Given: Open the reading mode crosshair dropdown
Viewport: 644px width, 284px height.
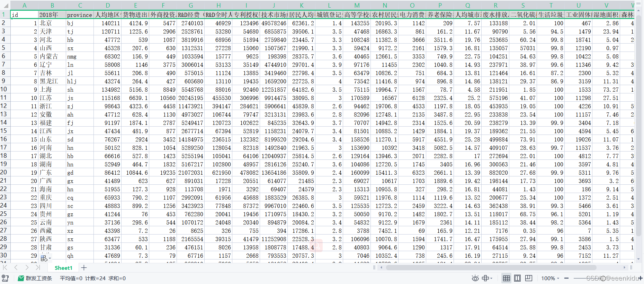Looking at the screenshot, I should 487,278.
